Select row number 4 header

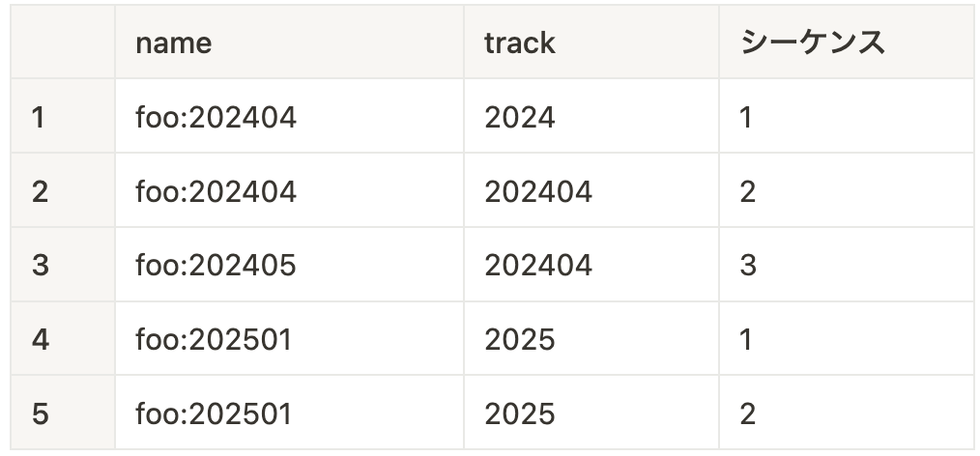tap(63, 339)
